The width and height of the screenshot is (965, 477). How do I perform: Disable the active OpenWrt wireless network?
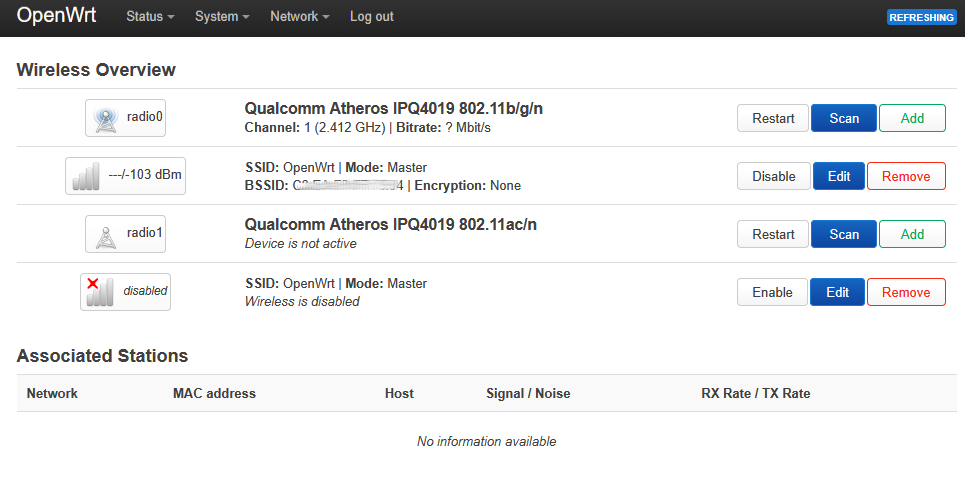tap(773, 176)
